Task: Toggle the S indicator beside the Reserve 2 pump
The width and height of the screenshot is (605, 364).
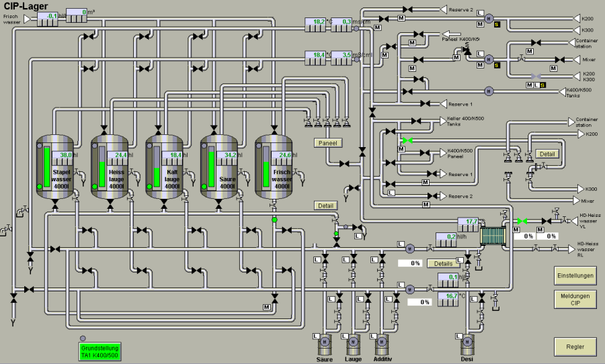Action: [x=497, y=24]
